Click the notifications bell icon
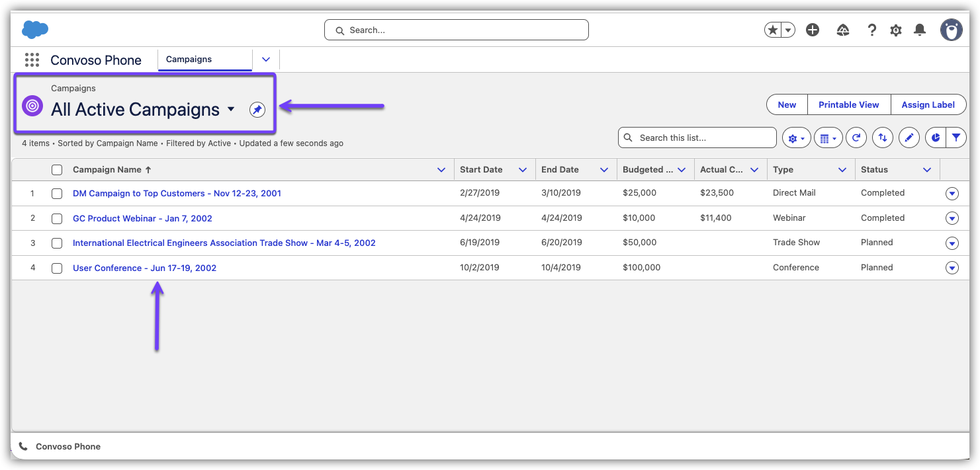This screenshot has height=470, width=980. 920,30
